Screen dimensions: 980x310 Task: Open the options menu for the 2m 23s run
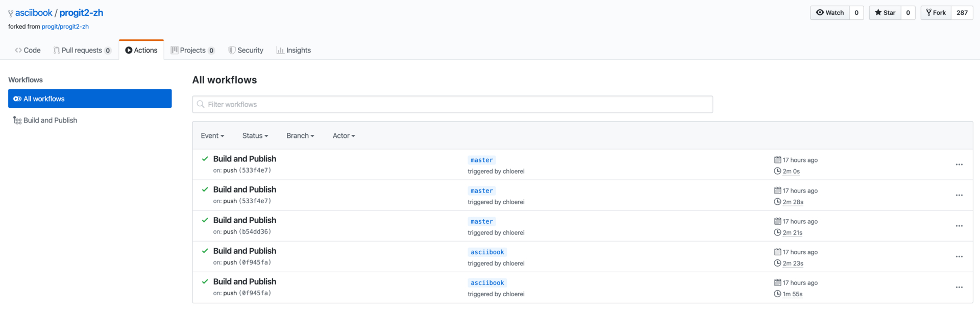coord(959,256)
